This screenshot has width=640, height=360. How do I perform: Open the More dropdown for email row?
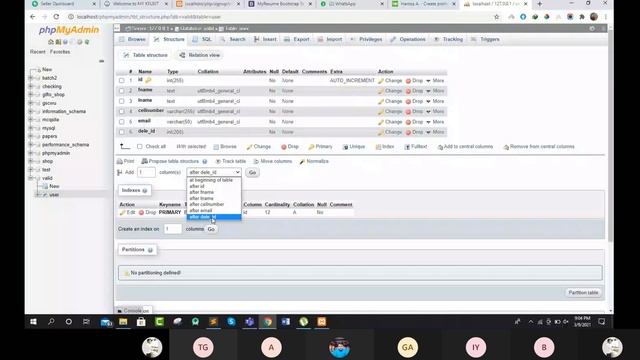click(x=435, y=122)
